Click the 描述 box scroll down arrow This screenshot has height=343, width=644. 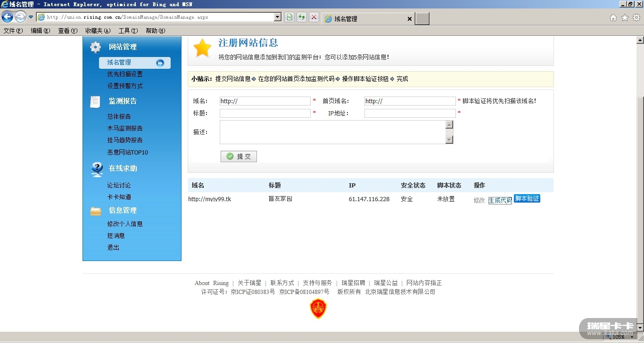449,139
